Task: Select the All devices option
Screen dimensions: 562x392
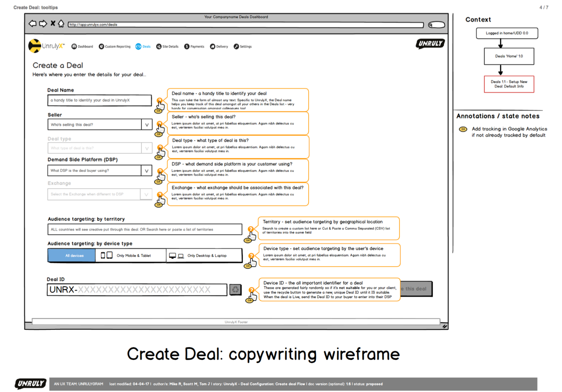Action: coord(71,256)
